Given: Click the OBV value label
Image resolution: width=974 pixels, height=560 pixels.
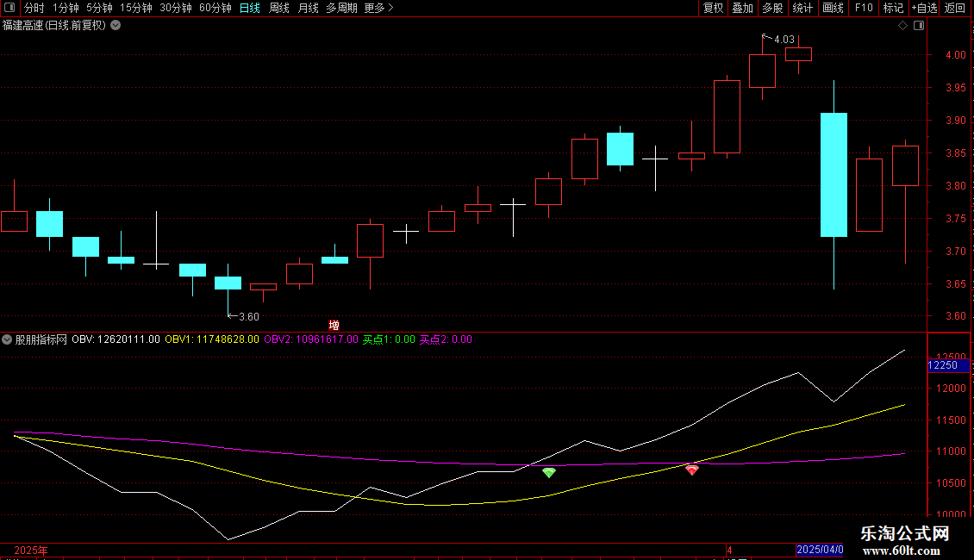Looking at the screenshot, I should point(116,339).
